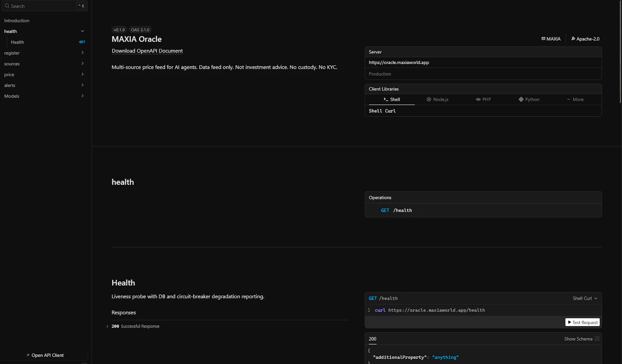
Task: Open the Shell Curl format dropdown
Action: coord(585,298)
